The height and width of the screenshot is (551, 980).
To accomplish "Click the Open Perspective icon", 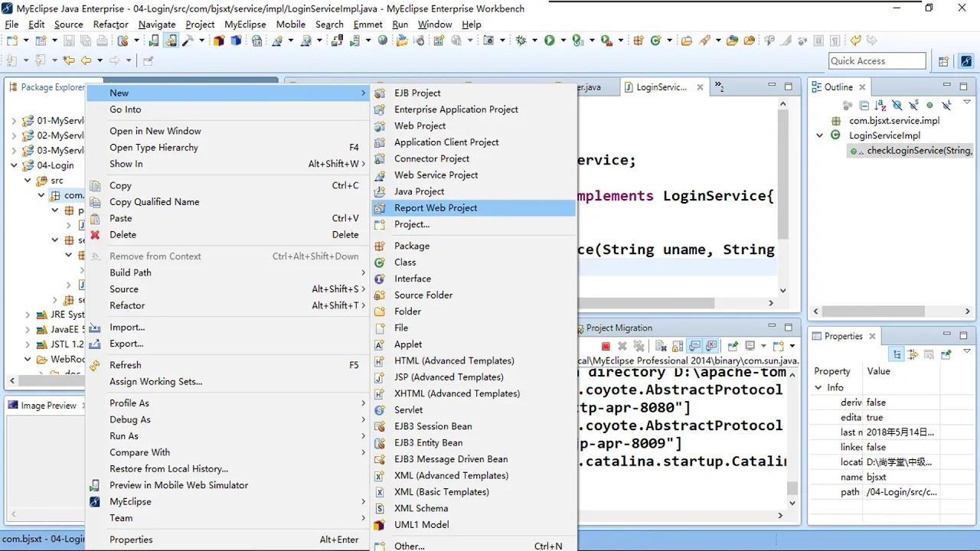I will pyautogui.click(x=943, y=61).
